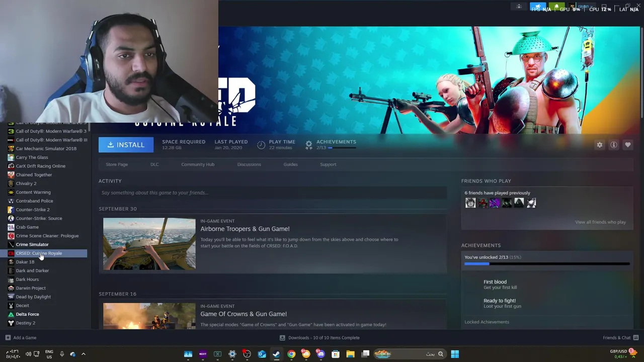Open Locked Achievements section
The width and height of the screenshot is (644, 362).
coord(487,322)
